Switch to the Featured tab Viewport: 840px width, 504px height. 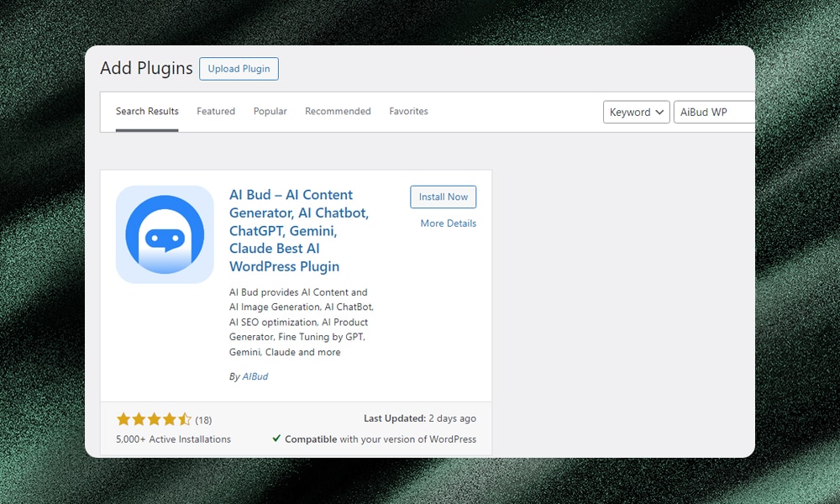click(x=216, y=111)
